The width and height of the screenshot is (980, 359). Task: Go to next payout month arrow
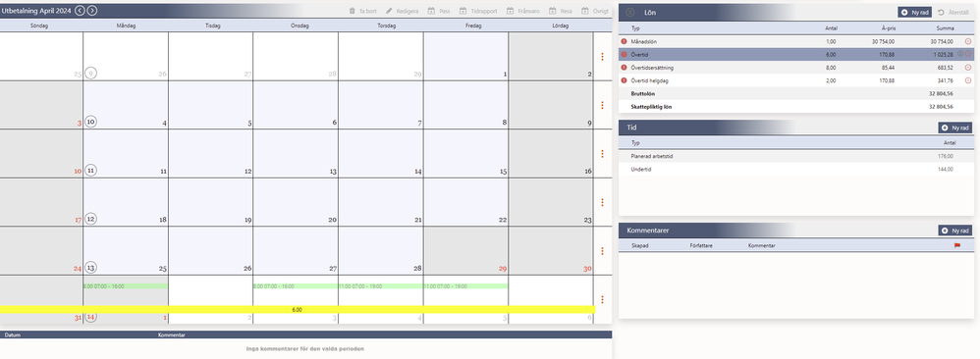[92, 11]
